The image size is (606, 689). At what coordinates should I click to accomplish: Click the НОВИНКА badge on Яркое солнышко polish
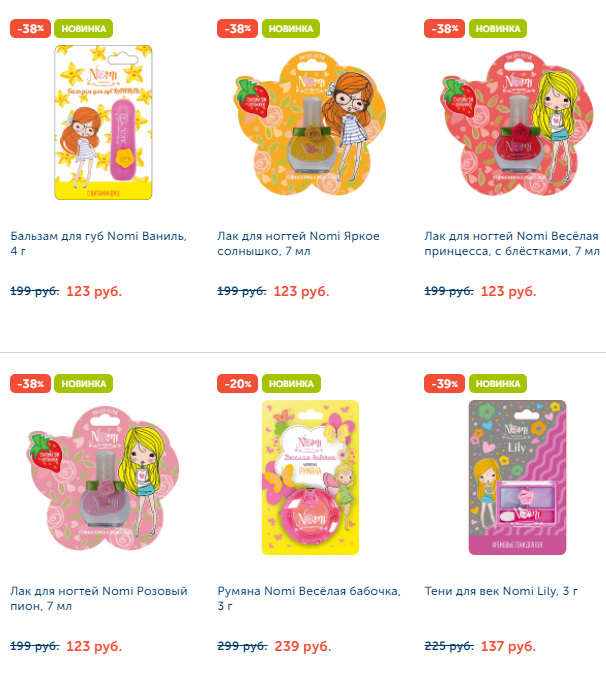coord(291,29)
